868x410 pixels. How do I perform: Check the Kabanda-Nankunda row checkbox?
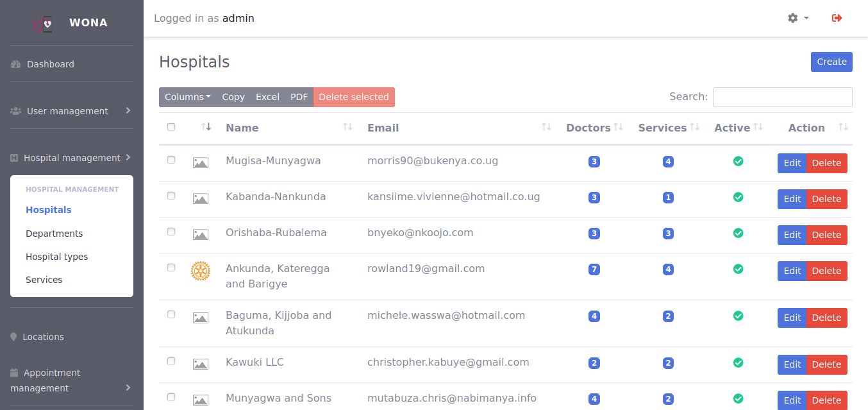pyautogui.click(x=171, y=196)
